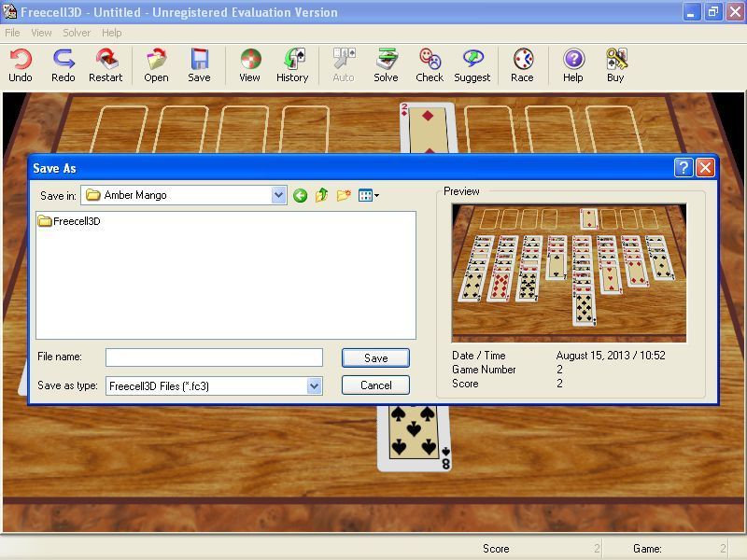Image resolution: width=747 pixels, height=560 pixels.
Task: Click the Suggest move icon
Action: pos(472,65)
